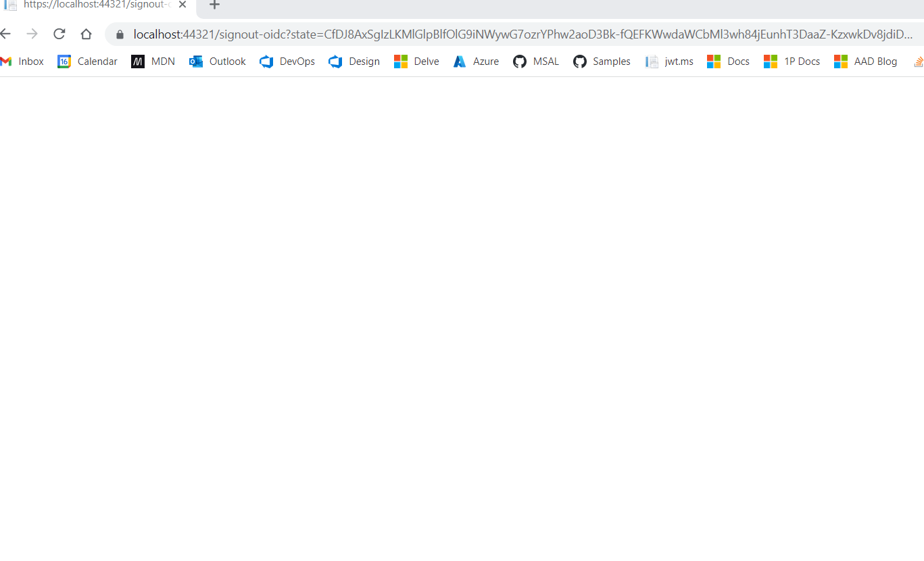Viewport: 924px width, 561px height.
Task: Open the Outlook bookmark
Action: point(218,62)
